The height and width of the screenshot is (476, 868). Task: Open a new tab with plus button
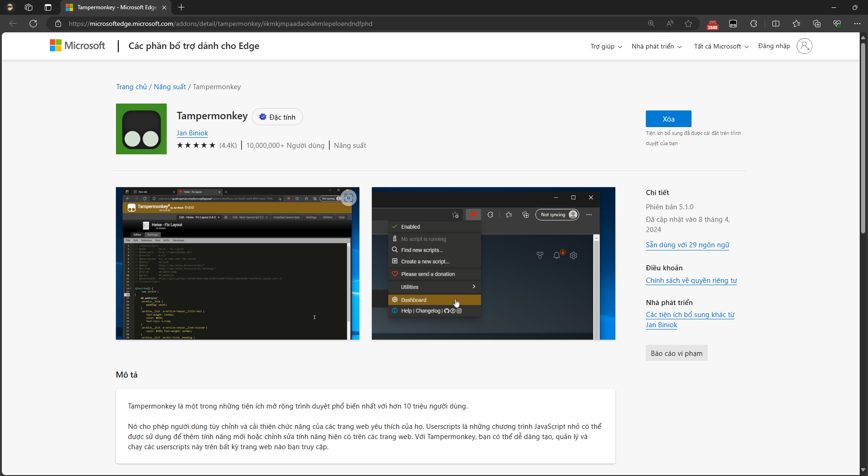coord(181,7)
